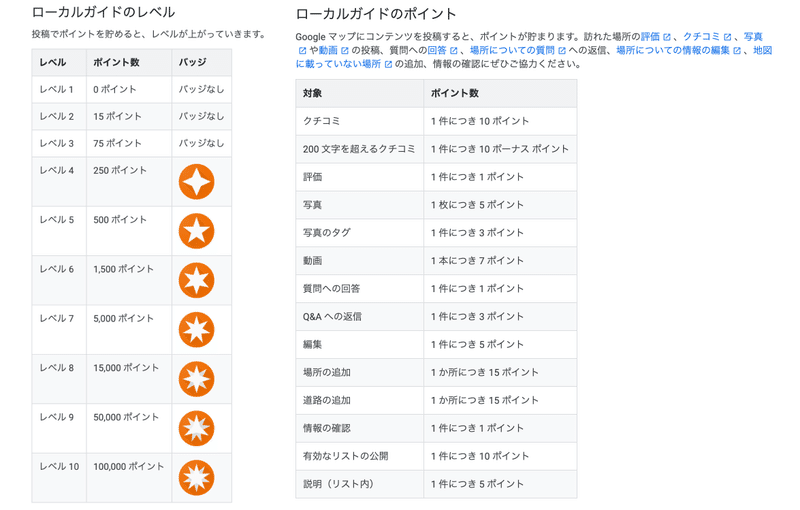Click the バッジ column header
Viewport: 800px width, 510px height.
coord(202,62)
